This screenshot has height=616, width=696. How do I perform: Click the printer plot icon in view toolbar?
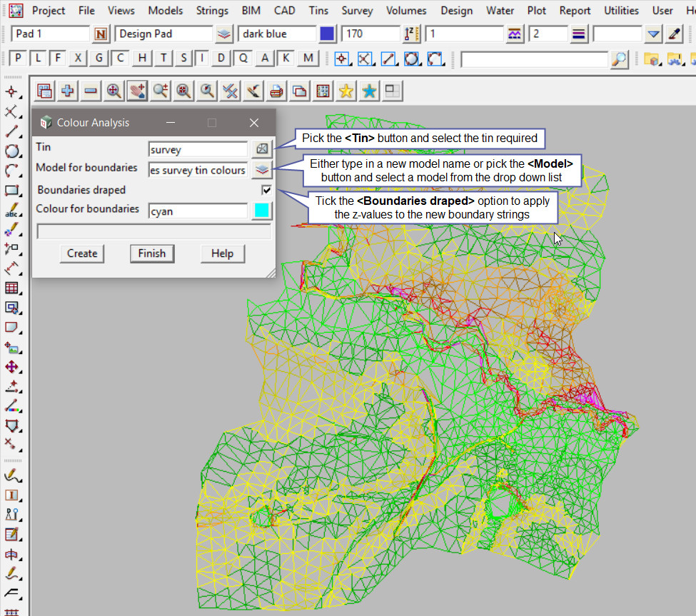[x=276, y=91]
